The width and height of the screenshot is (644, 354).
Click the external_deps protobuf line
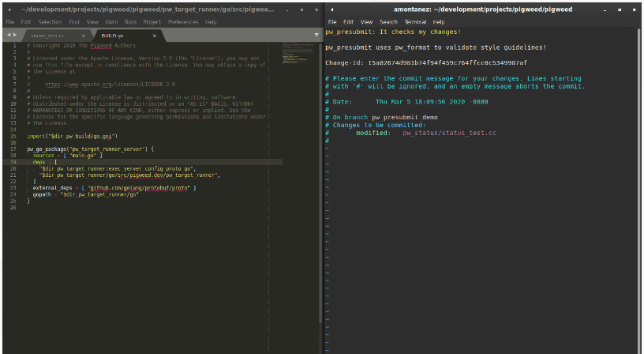tap(114, 188)
